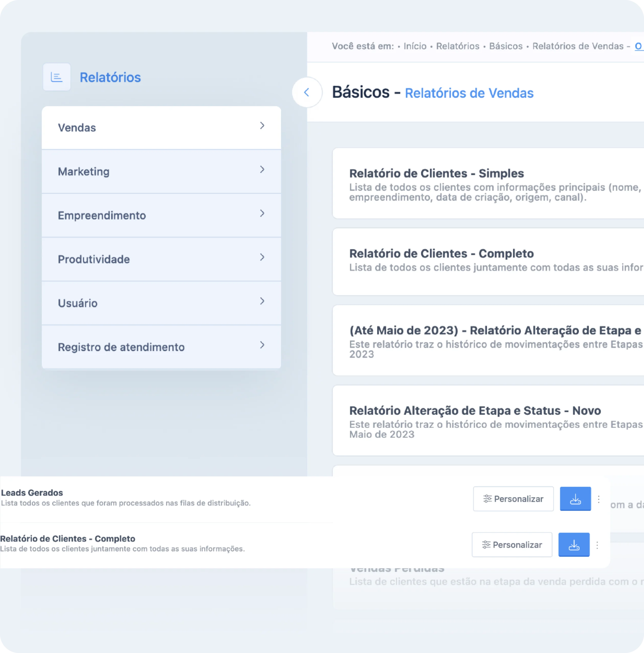
Task: Go to Básicos in the breadcrumb
Action: click(x=506, y=46)
